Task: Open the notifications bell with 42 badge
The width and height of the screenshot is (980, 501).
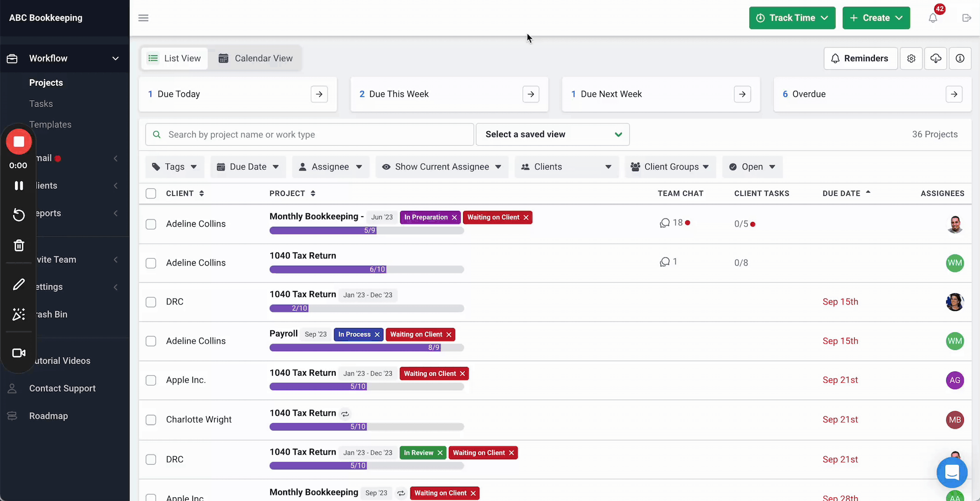Action: [x=933, y=18]
